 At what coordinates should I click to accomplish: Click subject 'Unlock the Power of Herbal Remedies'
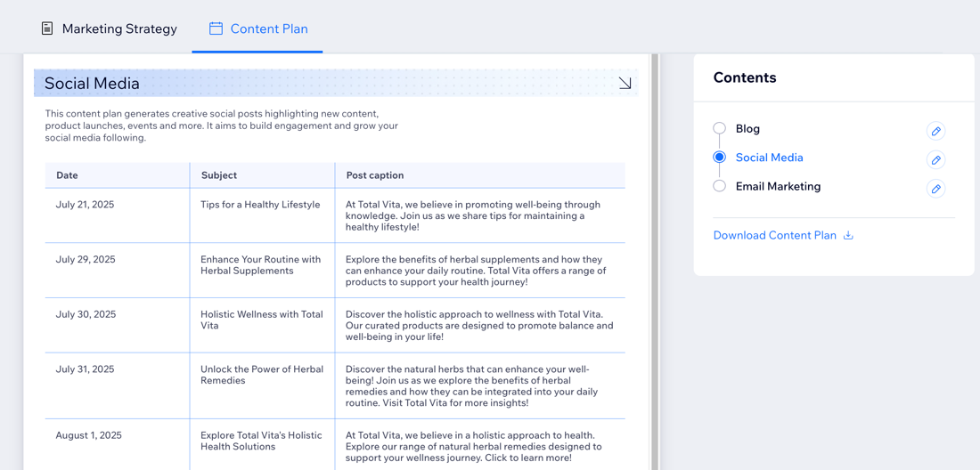[x=262, y=375]
